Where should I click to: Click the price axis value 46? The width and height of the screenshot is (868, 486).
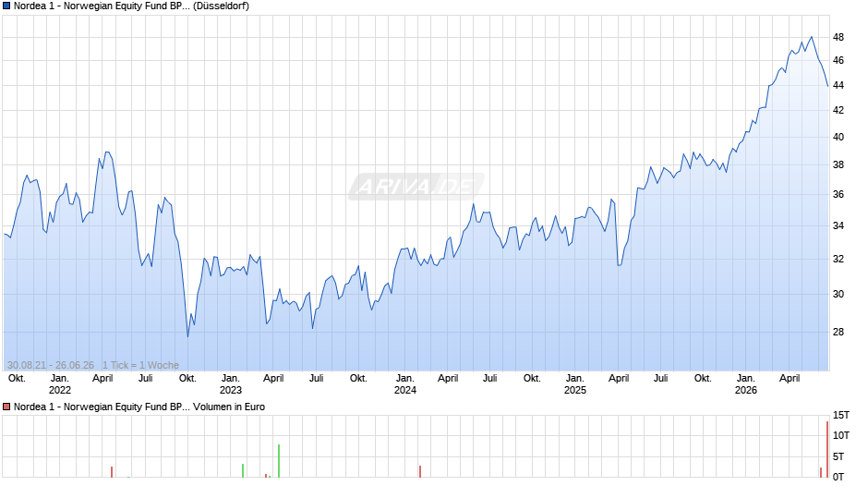pyautogui.click(x=838, y=60)
